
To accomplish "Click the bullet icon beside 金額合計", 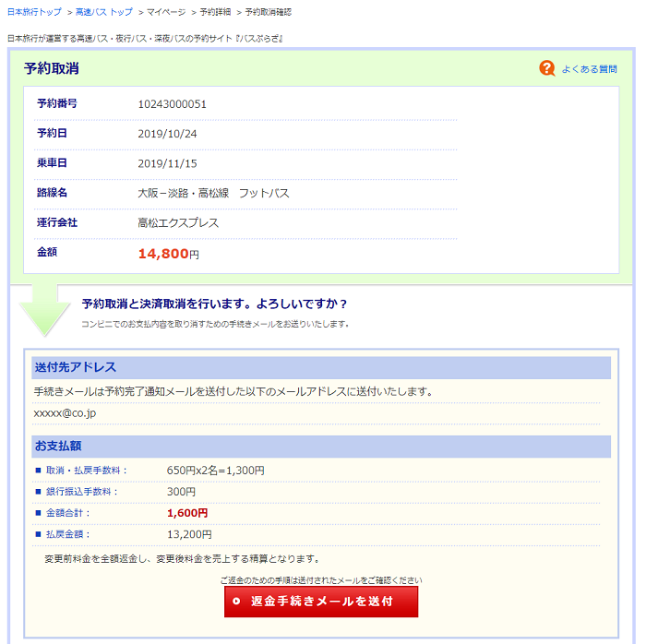I will pos(38,513).
